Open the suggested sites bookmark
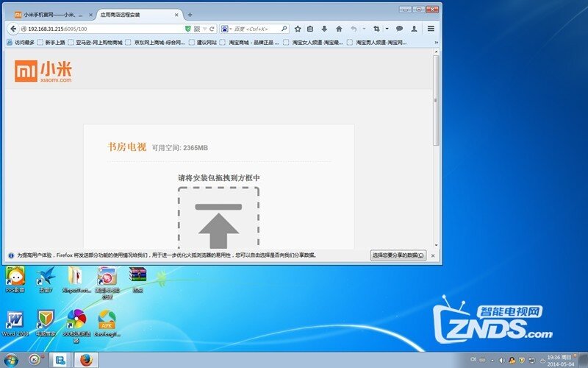 tap(203, 43)
